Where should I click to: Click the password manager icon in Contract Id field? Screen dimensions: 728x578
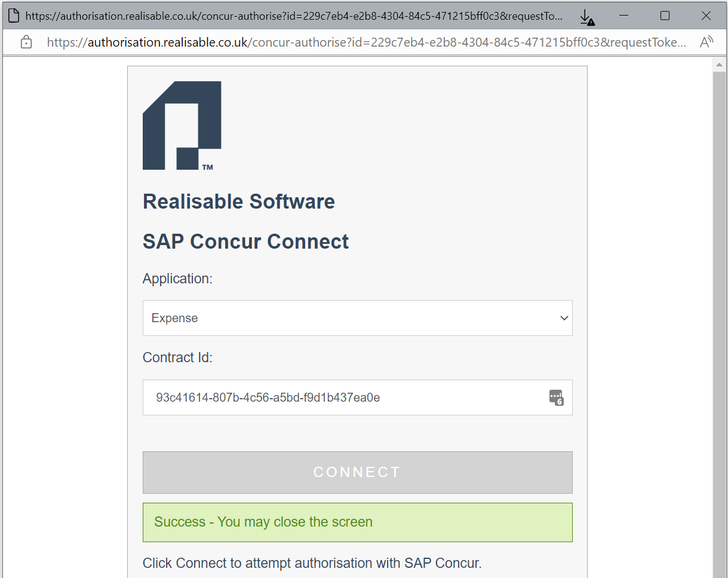click(x=556, y=397)
